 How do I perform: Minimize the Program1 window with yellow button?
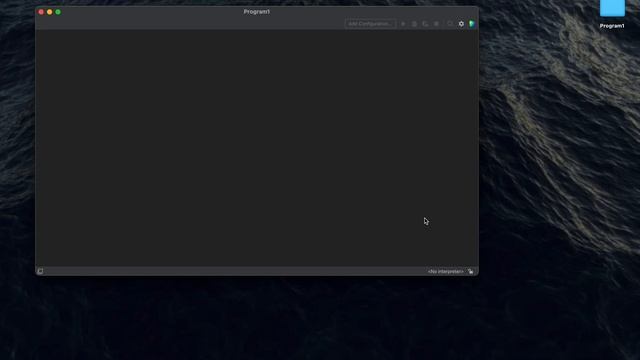(x=49, y=12)
